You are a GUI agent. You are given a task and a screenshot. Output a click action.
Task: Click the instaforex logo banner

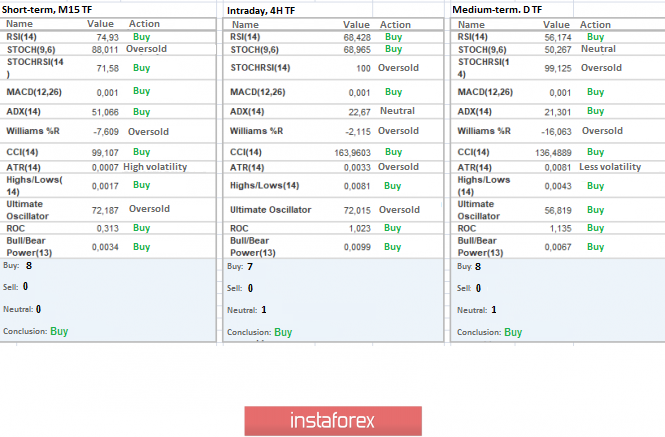pyautogui.click(x=333, y=421)
